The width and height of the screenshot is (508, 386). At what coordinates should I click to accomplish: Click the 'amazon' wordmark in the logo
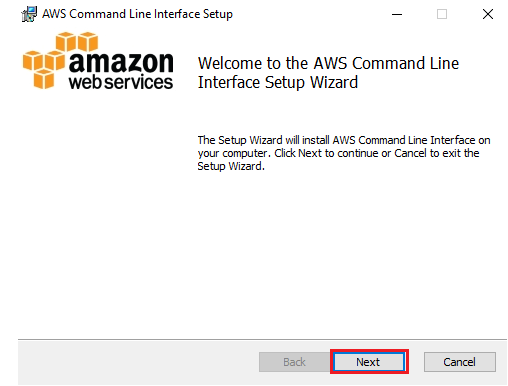point(121,62)
